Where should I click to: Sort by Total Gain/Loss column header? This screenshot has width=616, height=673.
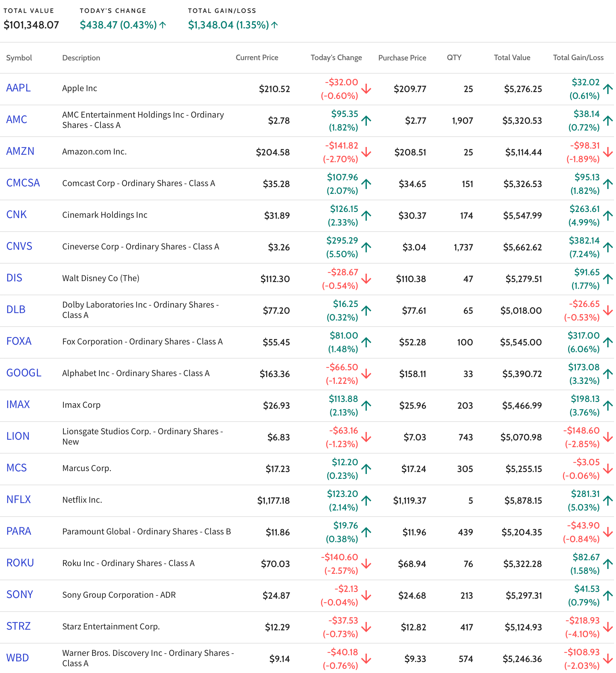pos(578,58)
